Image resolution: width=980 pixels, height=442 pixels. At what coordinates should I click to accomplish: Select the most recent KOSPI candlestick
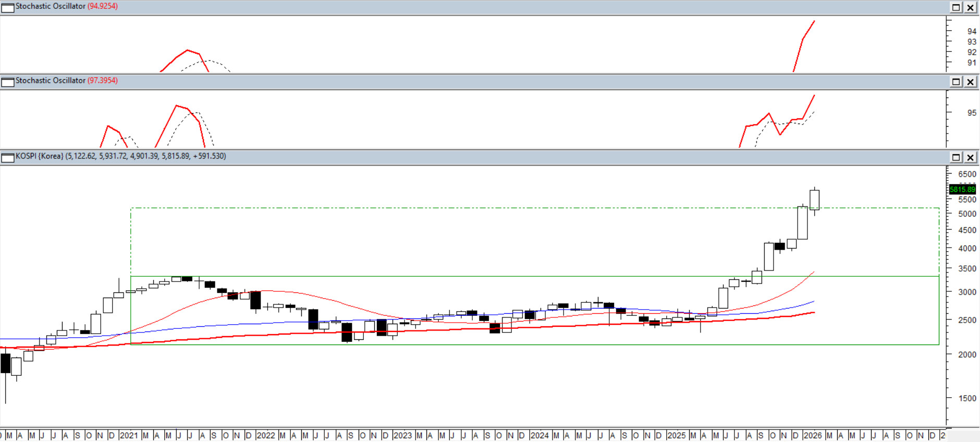point(814,200)
